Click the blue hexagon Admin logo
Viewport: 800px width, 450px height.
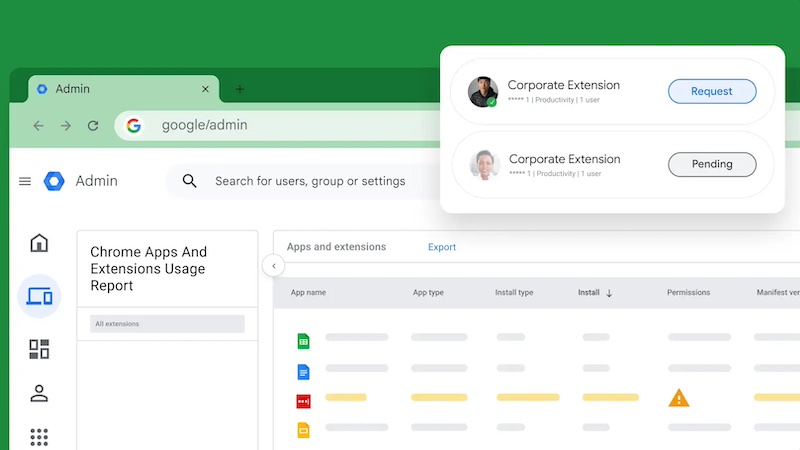click(x=54, y=181)
